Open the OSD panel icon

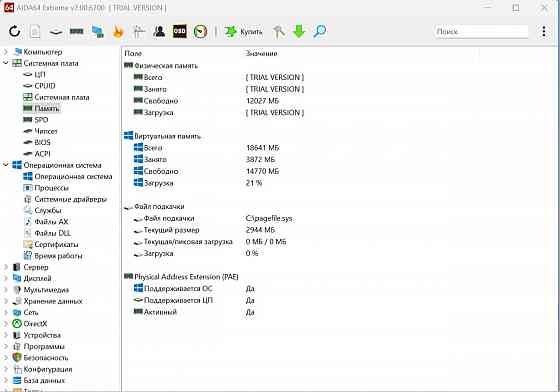[x=180, y=31]
